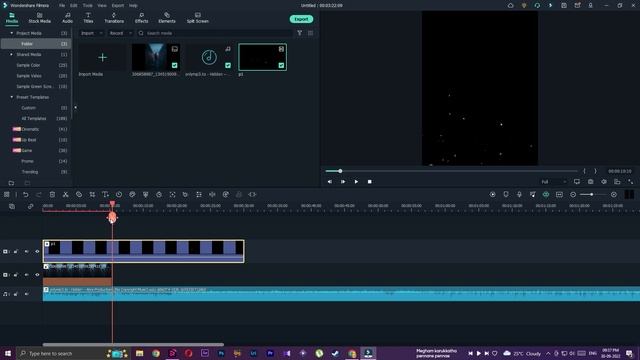
Task: Open Filmora taskbar icon
Action: 368,353
